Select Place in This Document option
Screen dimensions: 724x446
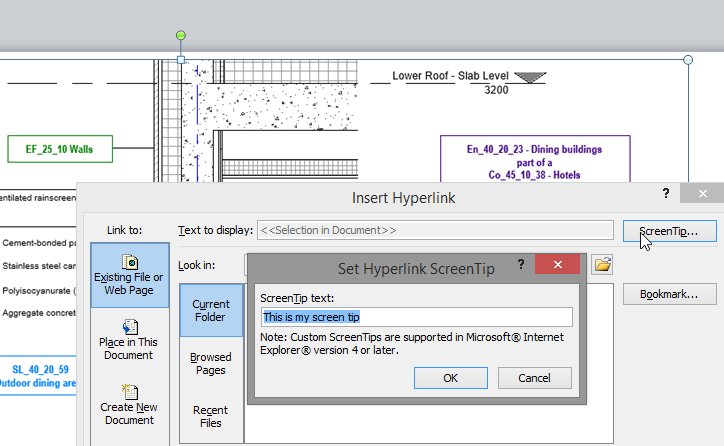[129, 340]
